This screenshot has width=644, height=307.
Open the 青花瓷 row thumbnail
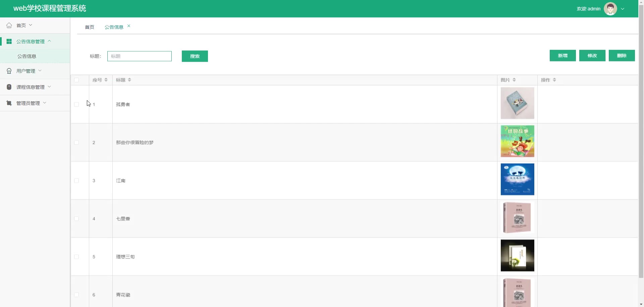pyautogui.click(x=518, y=292)
